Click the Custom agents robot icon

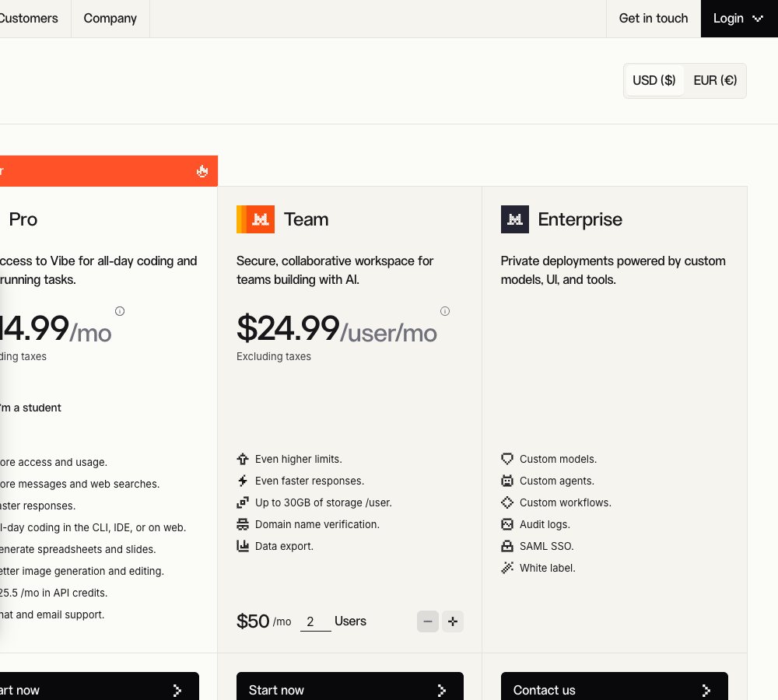[x=507, y=481]
